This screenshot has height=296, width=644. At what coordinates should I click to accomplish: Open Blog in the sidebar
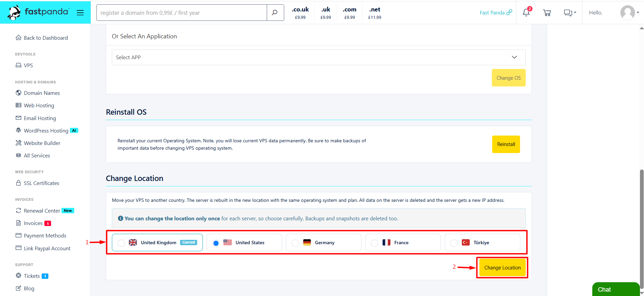tap(25, 288)
